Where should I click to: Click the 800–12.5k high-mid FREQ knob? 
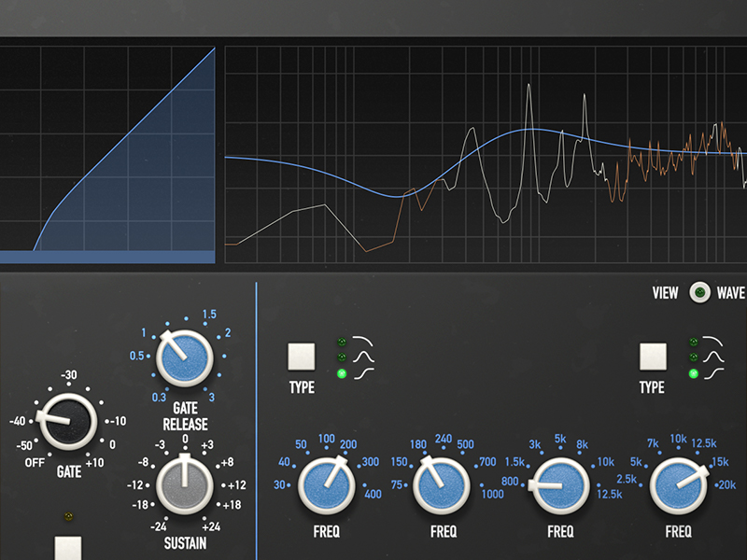[559, 486]
